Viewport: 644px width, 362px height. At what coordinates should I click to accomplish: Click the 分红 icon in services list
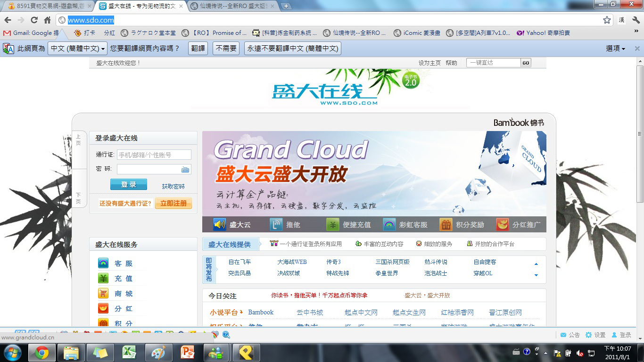(x=103, y=308)
